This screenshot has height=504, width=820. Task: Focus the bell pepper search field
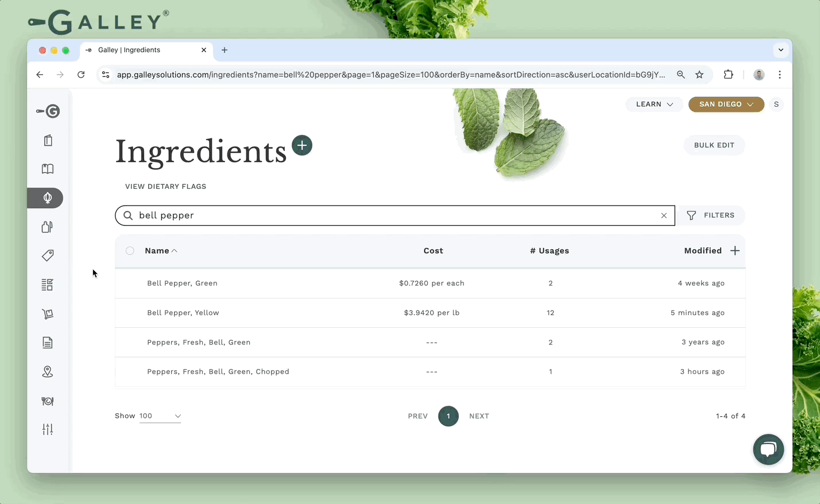point(395,215)
